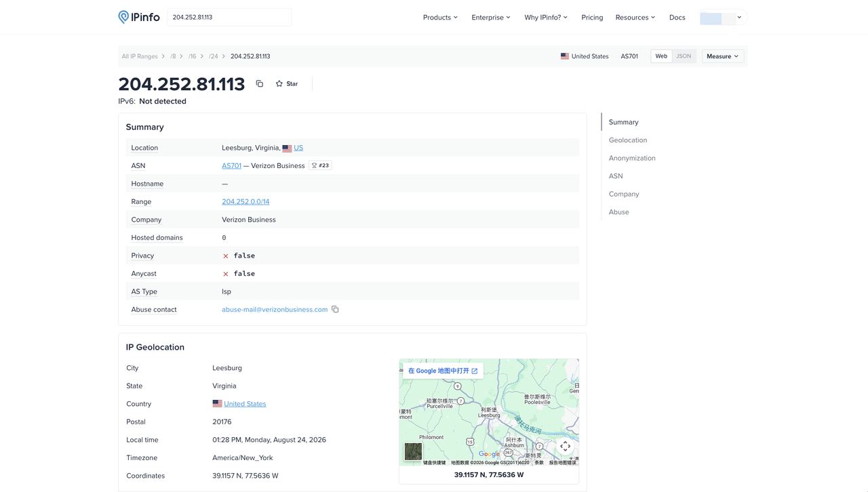Click the flag icon in the Country row

click(217, 404)
